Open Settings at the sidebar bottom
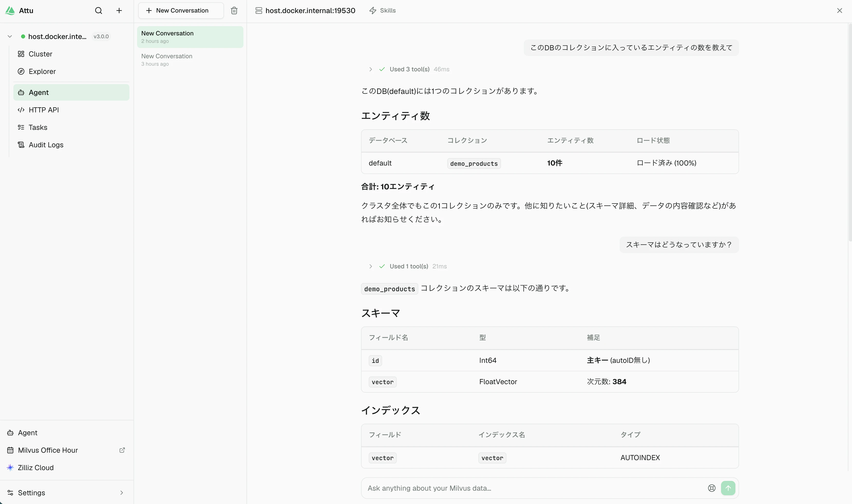This screenshot has width=852, height=504. 67,493
